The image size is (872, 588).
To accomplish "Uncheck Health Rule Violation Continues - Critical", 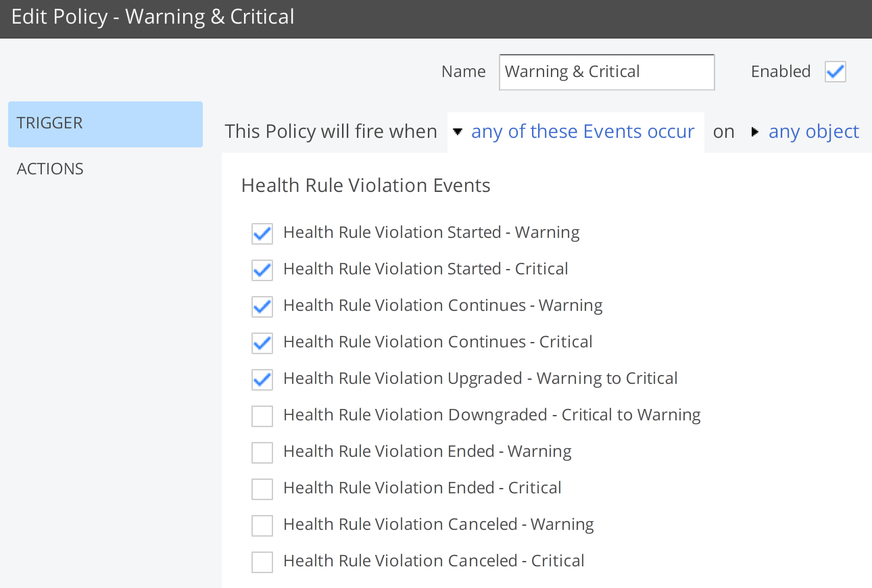I will click(x=262, y=343).
